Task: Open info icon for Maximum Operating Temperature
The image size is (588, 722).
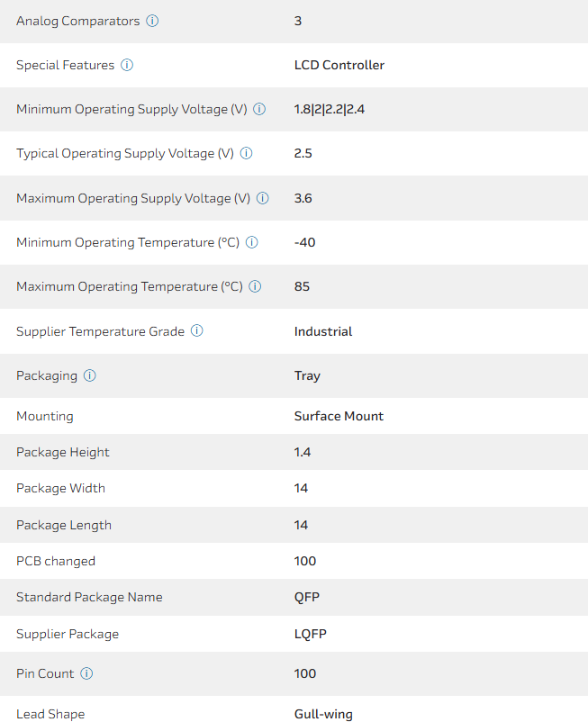Action: (x=255, y=286)
